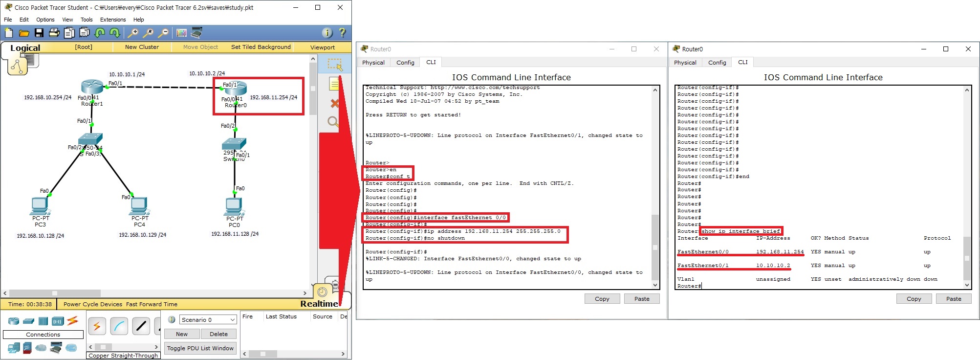Click Power Cycle Devices
Viewport: 980px width, 360px height.
pos(93,304)
